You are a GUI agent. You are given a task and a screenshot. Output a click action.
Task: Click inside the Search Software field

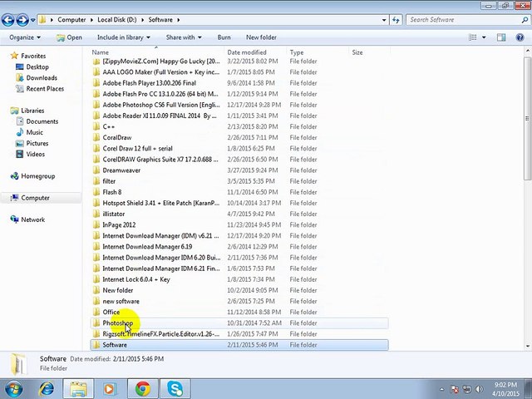(x=463, y=20)
